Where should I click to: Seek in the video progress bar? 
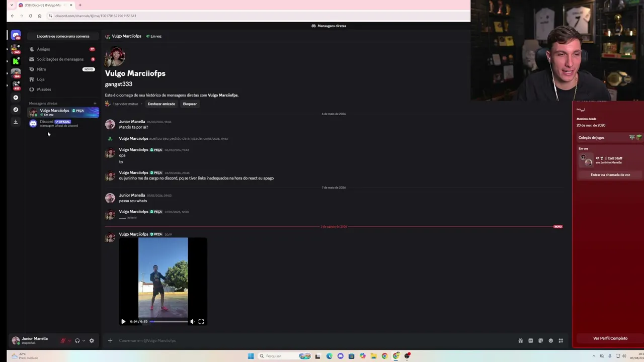click(169, 321)
